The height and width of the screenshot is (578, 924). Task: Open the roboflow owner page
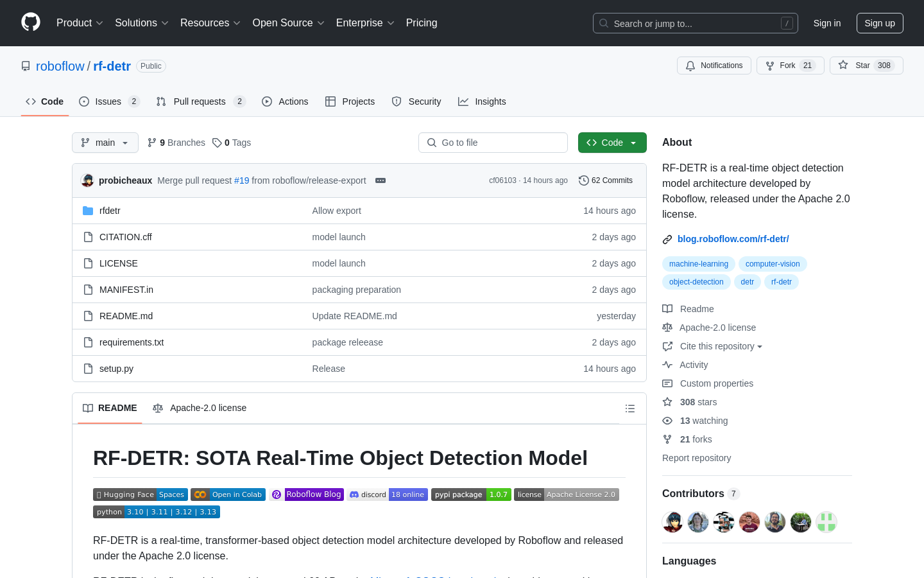(60, 66)
